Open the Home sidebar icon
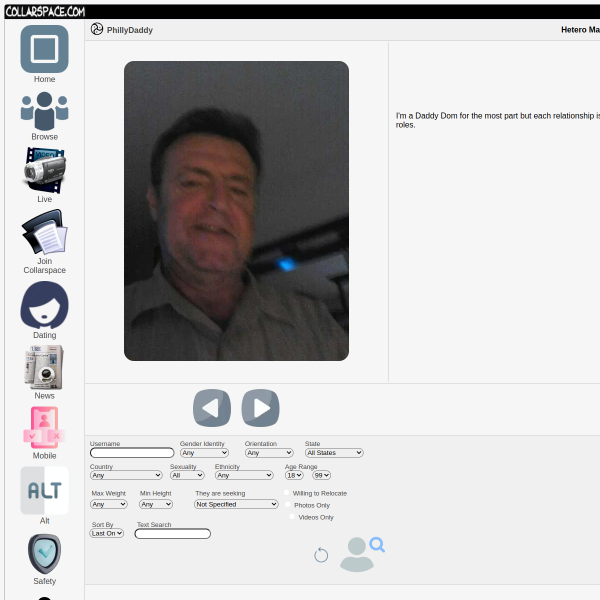Image resolution: width=600 pixels, height=600 pixels. pyautogui.click(x=44, y=49)
